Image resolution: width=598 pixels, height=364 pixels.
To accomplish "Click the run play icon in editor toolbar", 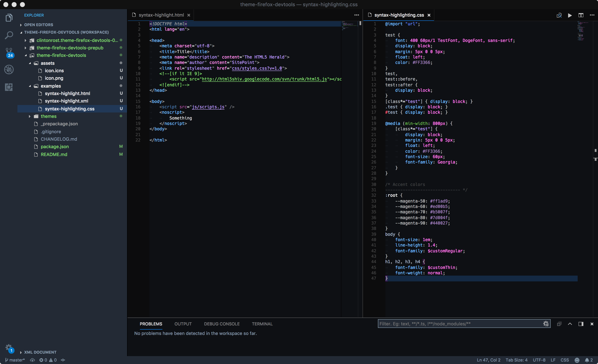I will click(570, 15).
